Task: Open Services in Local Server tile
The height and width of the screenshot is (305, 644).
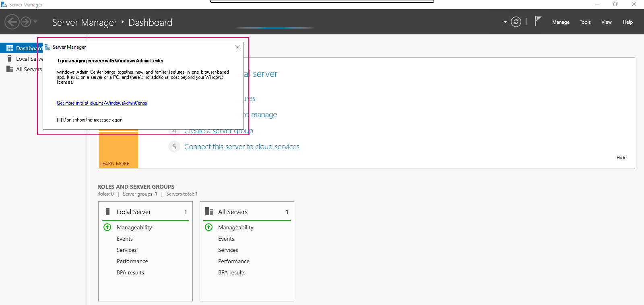Action: click(x=127, y=250)
